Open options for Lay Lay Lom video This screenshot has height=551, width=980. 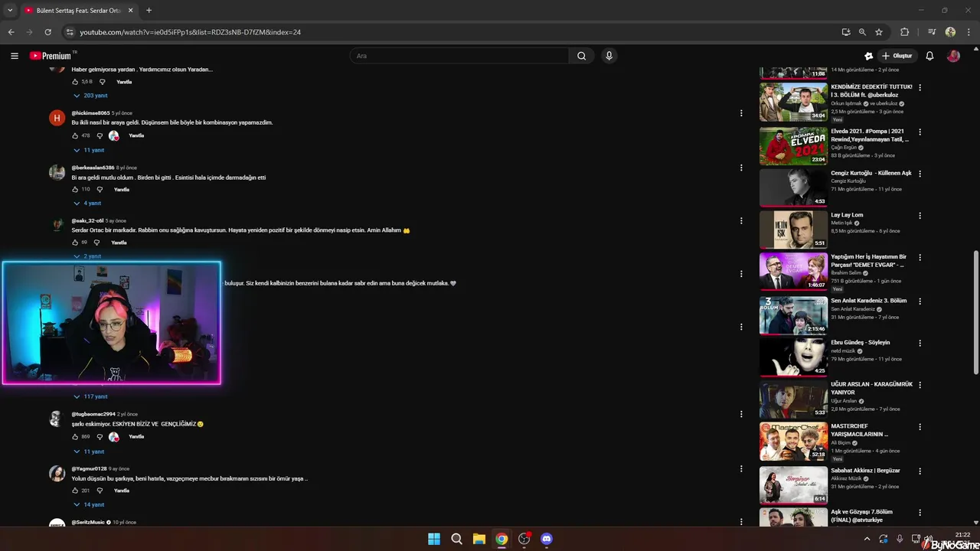[x=920, y=216]
